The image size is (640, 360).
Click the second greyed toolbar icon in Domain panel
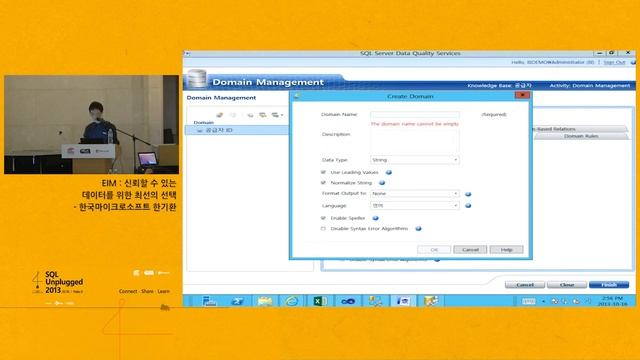[233, 115]
